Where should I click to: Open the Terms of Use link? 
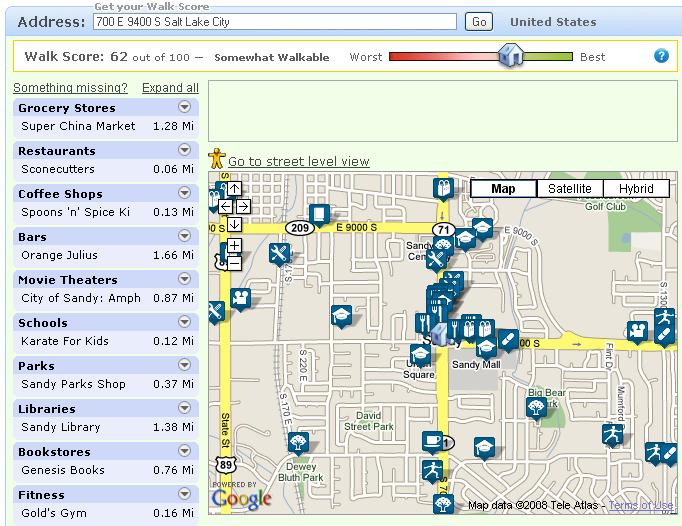[641, 505]
